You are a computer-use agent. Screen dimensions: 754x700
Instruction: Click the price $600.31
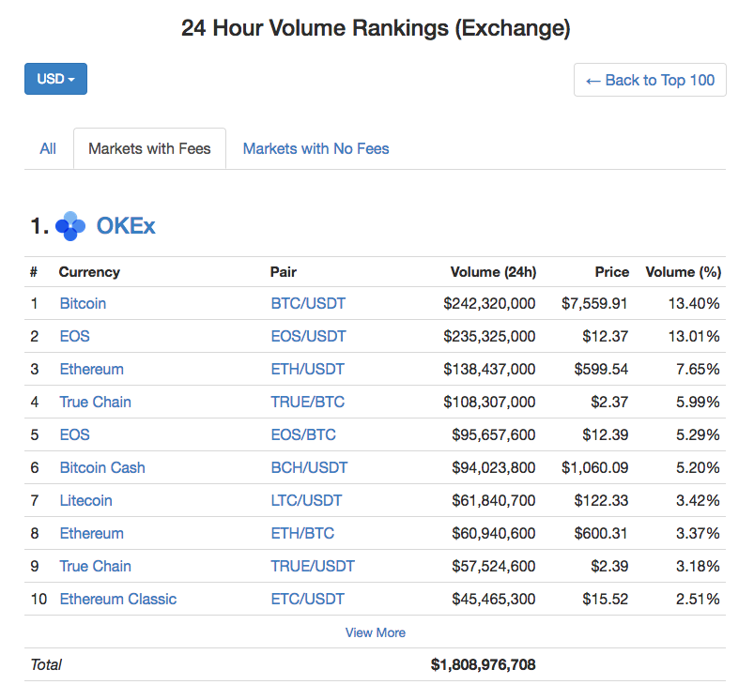click(601, 533)
